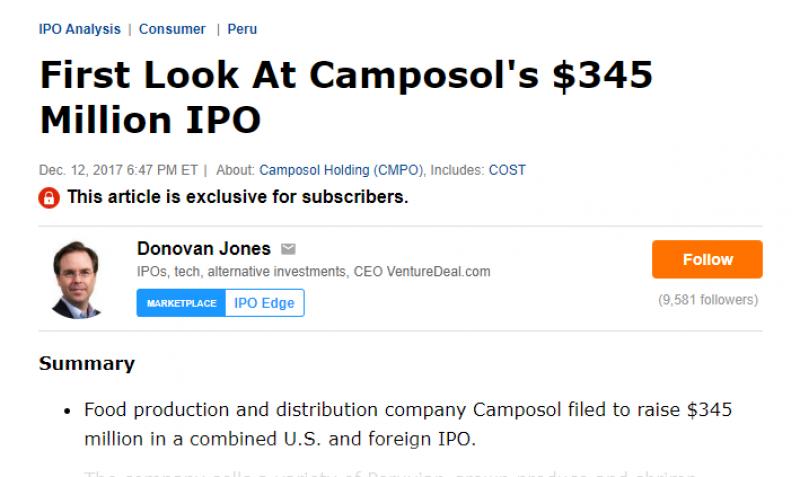Viewport: 800px width, 477px height.
Task: Click the author bio mentioning VentureDeal.com
Action: [313, 272]
